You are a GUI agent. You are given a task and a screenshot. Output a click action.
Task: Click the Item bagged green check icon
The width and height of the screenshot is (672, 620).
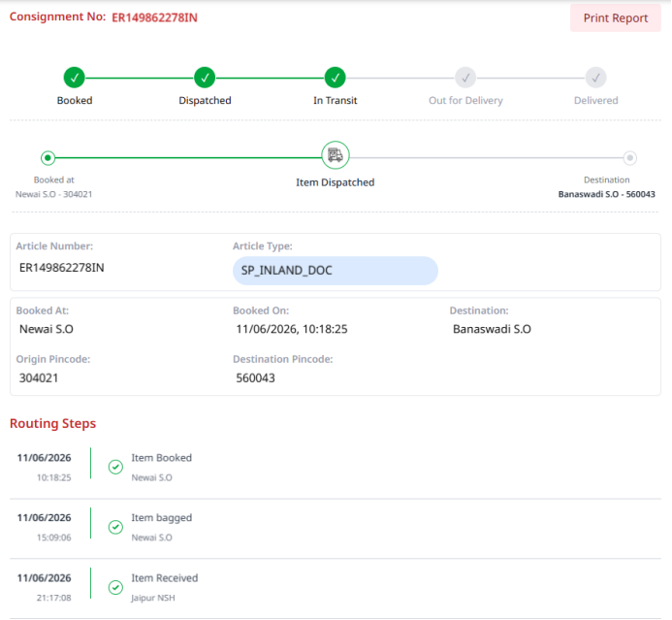point(115,527)
